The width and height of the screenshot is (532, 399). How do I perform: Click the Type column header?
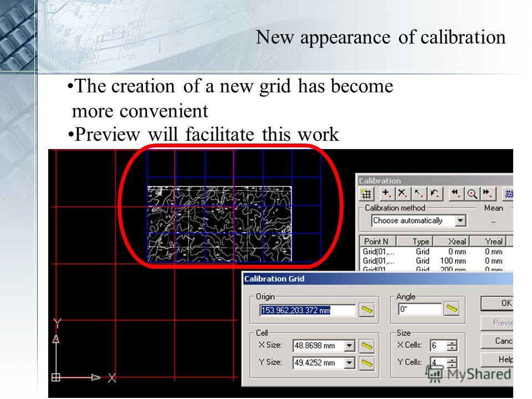tap(415, 241)
